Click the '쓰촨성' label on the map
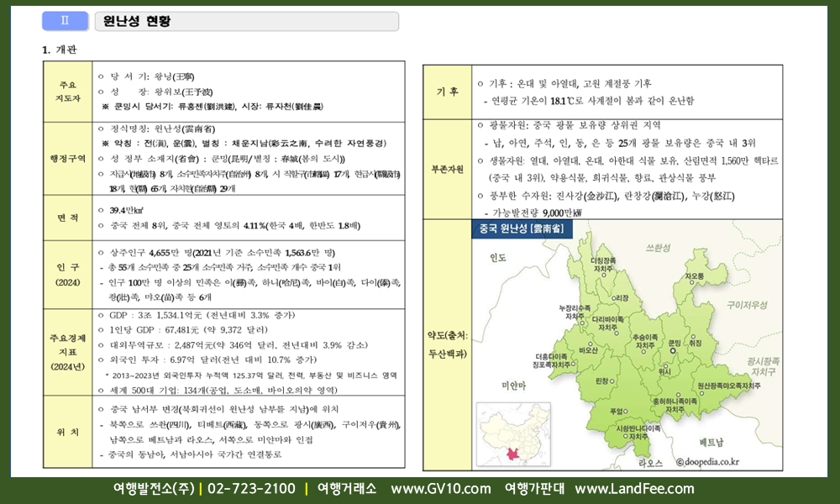 (658, 248)
